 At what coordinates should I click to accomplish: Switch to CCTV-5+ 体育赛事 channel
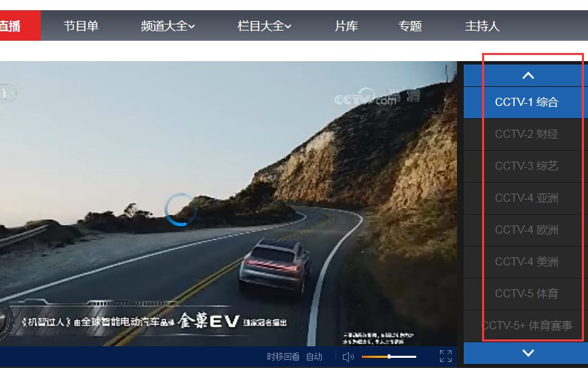[x=526, y=326]
